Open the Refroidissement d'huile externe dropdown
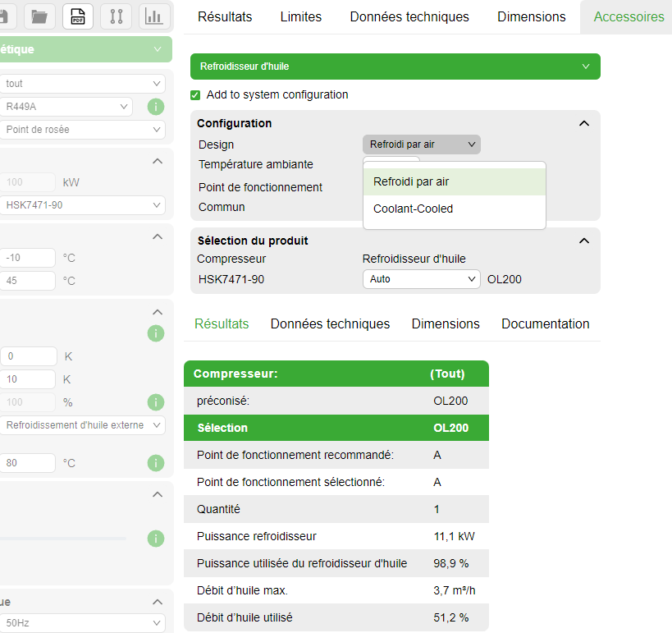This screenshot has width=672, height=633. 83,425
